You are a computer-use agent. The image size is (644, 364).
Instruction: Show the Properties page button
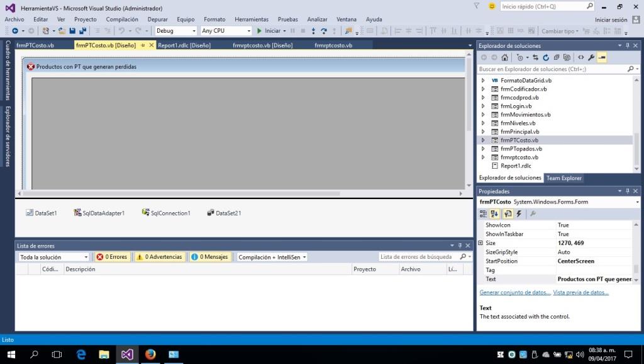508,213
